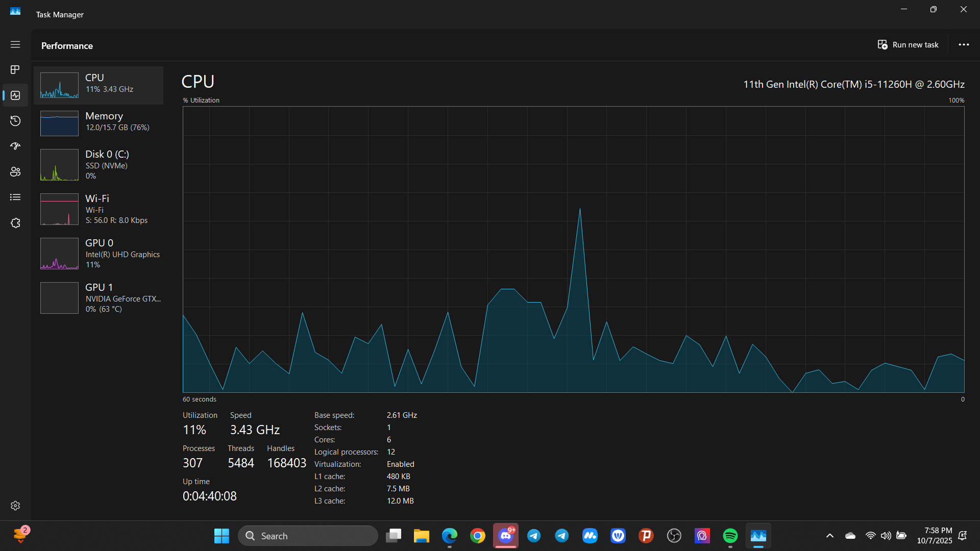Open the three-dots more options menu
This screenshot has width=980, height=551.
[x=964, y=45]
